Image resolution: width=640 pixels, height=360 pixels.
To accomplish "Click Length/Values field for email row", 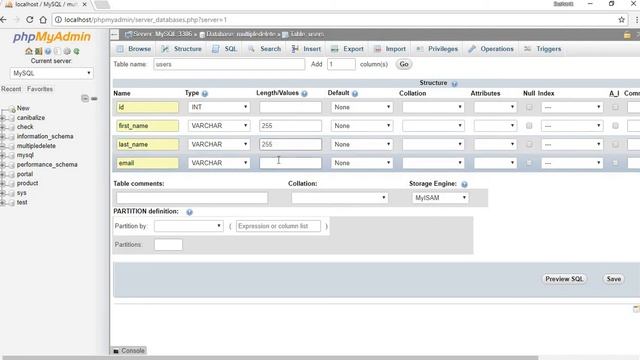I will coord(291,163).
